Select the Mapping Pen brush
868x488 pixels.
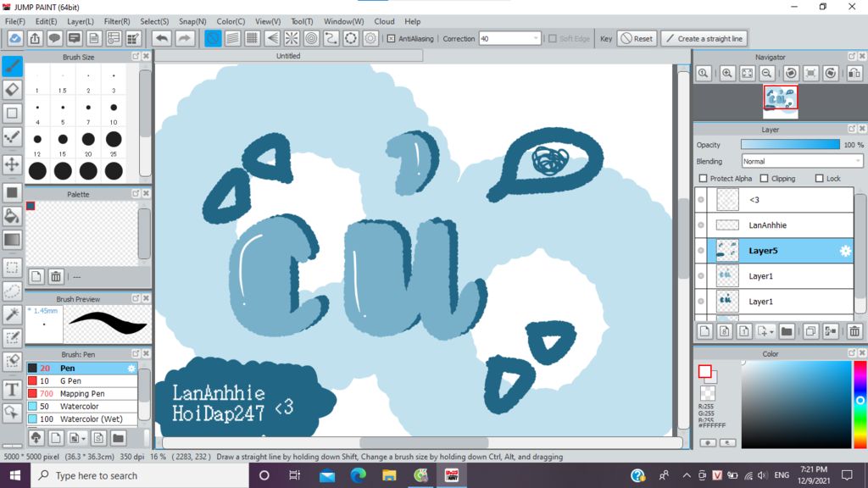coord(81,393)
